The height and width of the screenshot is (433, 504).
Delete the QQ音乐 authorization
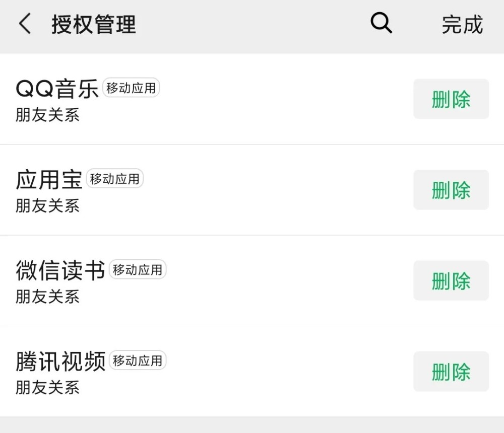(451, 99)
